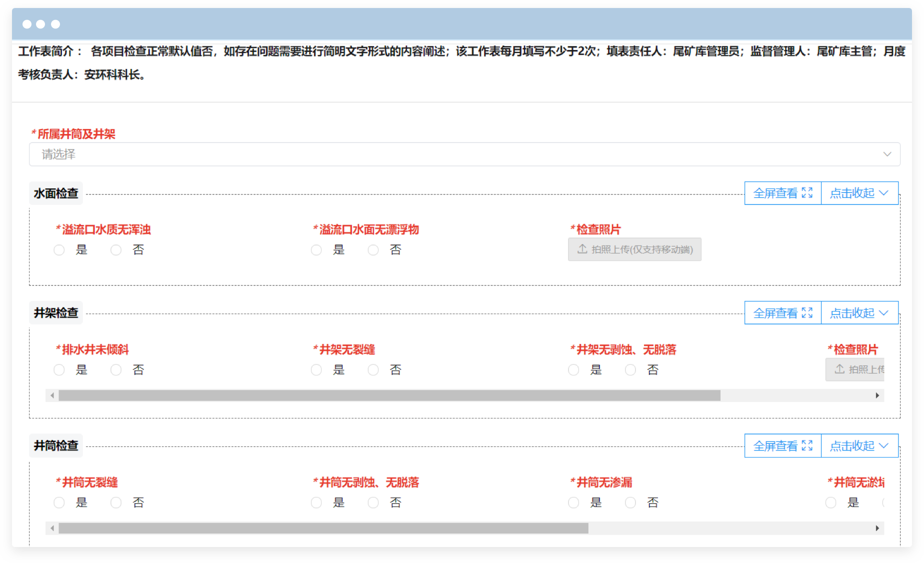Click the 井筒检查 horizontal scrollbar thumb
The height and width of the screenshot is (563, 924).
click(x=323, y=528)
